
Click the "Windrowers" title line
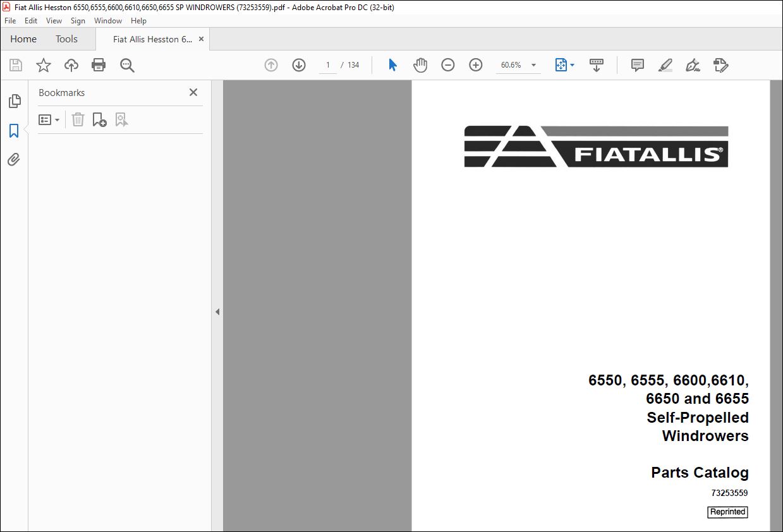pos(705,436)
